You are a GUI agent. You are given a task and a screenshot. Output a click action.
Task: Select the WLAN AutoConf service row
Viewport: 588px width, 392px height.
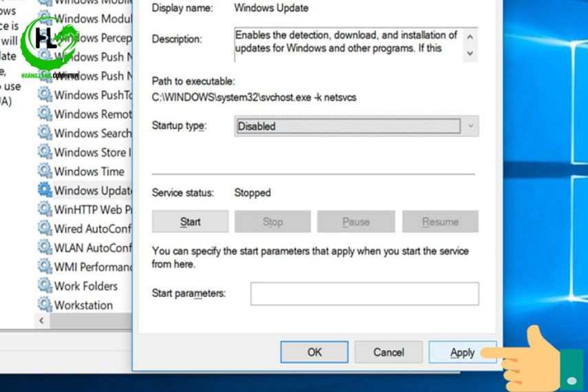pos(85,248)
